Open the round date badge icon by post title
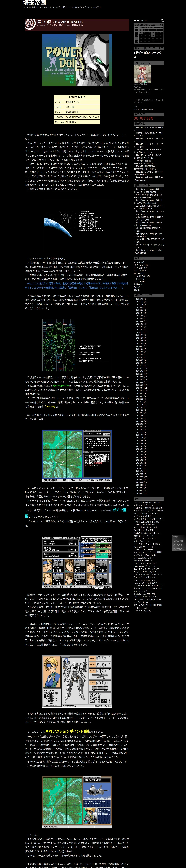 [30, 24]
